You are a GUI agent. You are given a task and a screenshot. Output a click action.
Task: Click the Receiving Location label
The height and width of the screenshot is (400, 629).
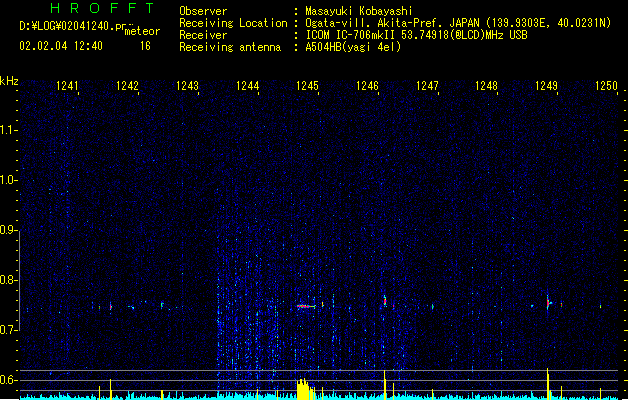[x=233, y=23]
